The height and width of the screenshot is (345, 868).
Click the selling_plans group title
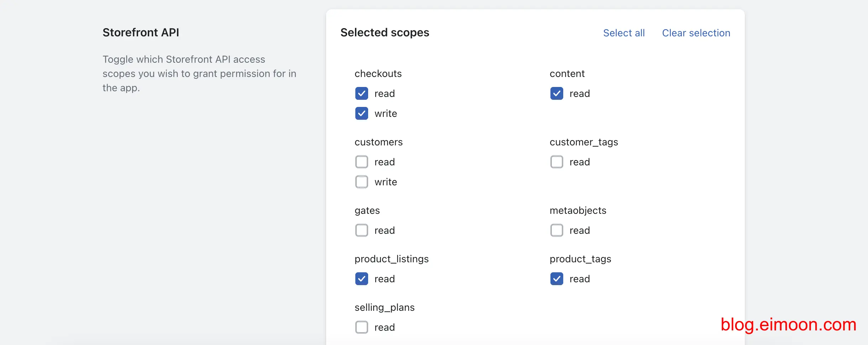click(385, 307)
